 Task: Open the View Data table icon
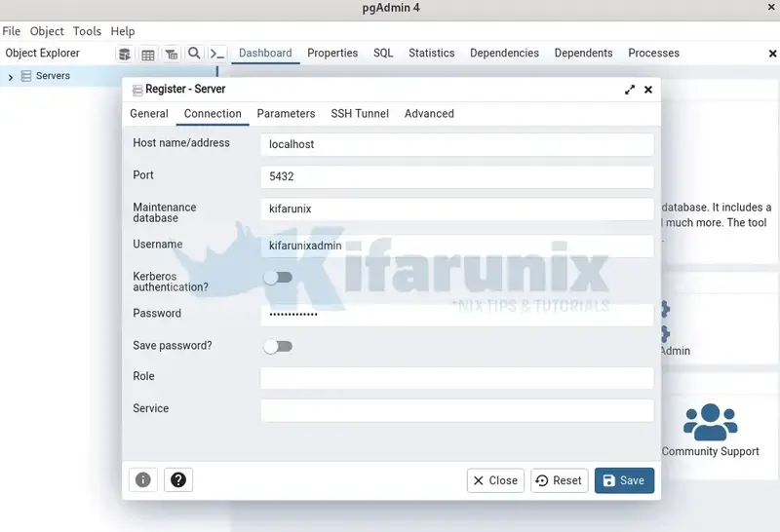pos(148,54)
